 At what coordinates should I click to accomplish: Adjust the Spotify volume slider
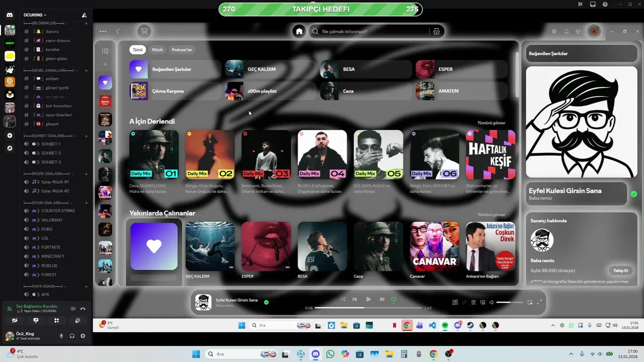coord(510,302)
